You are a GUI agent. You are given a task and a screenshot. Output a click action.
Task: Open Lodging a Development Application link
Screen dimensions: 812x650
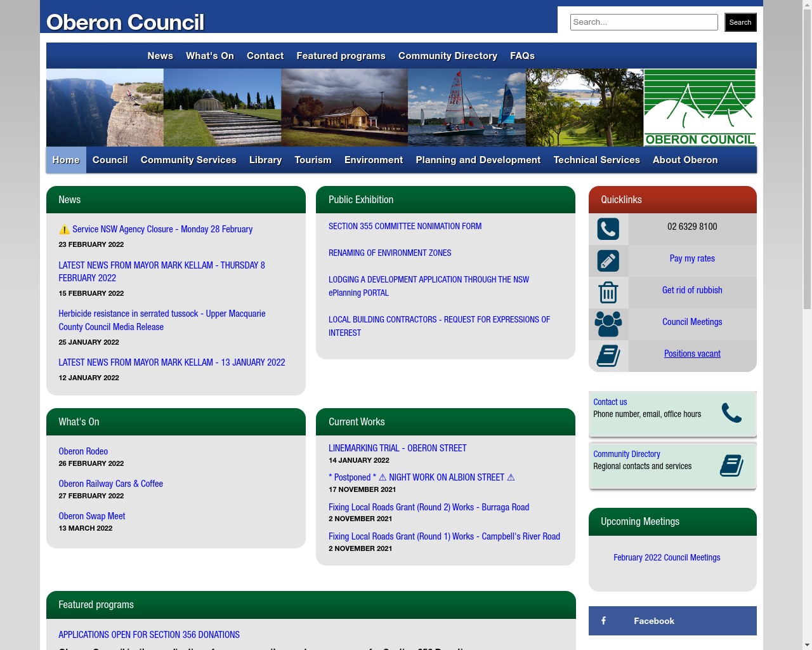click(x=429, y=286)
